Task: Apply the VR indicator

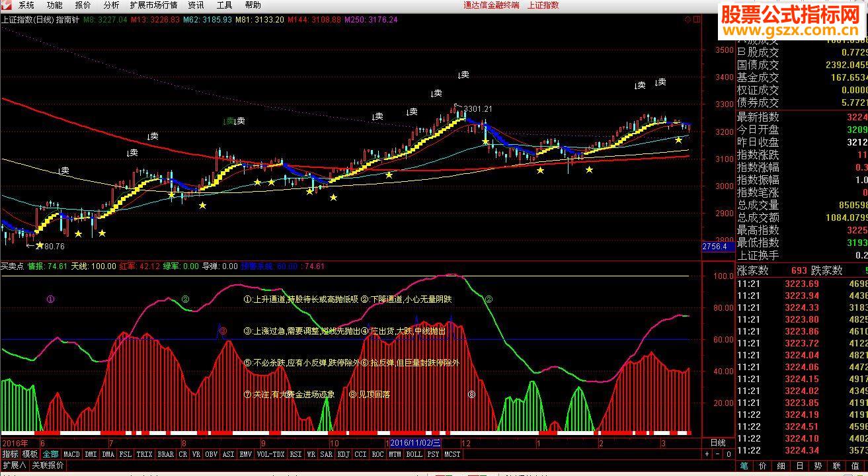Action: 196,455
